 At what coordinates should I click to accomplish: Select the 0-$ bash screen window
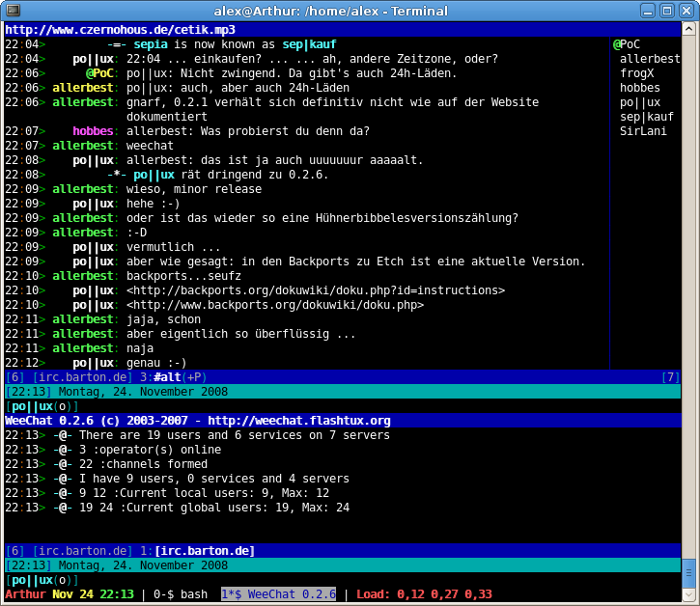pos(181,594)
